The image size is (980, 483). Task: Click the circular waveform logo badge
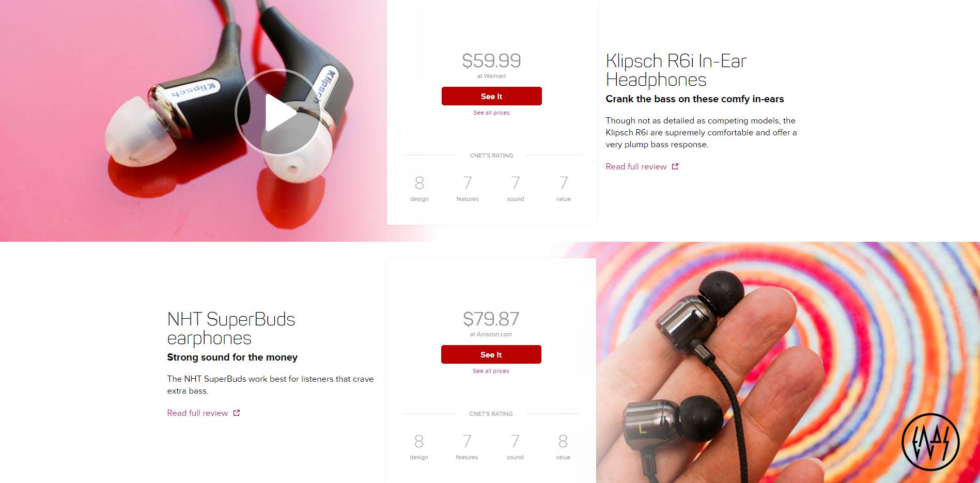[930, 442]
